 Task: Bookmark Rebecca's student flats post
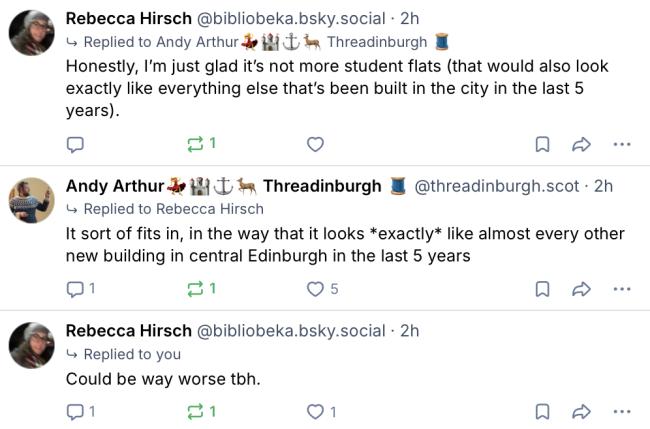click(x=542, y=144)
